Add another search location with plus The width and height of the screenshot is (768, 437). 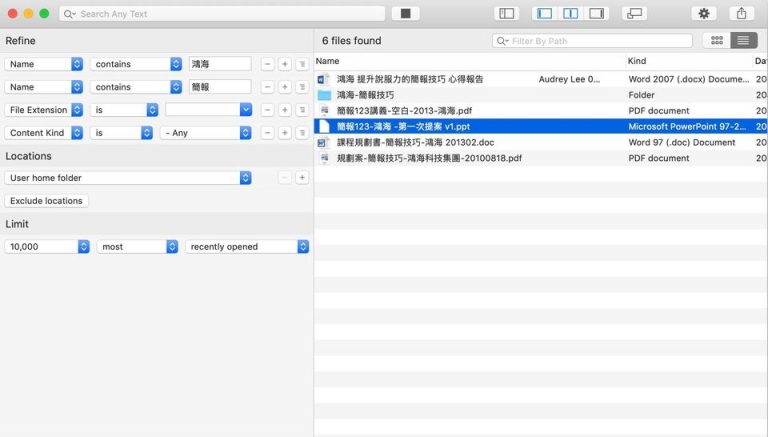click(302, 177)
